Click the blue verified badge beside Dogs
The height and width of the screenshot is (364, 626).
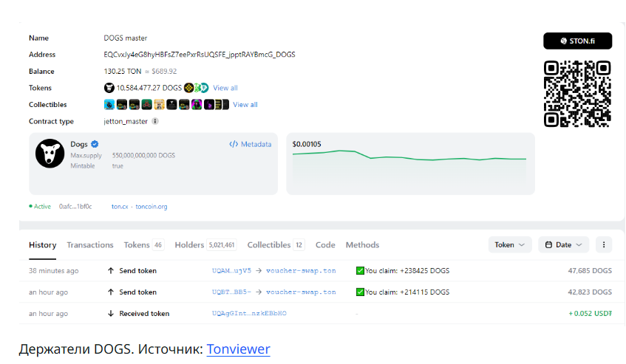95,144
